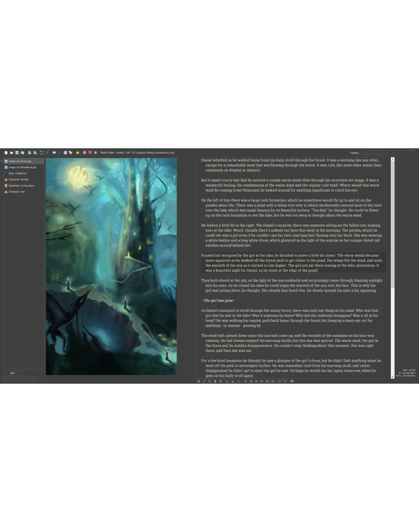419x532 pixels.
Task: Open the Padding combo box
Action: pyautogui.click(x=374, y=152)
